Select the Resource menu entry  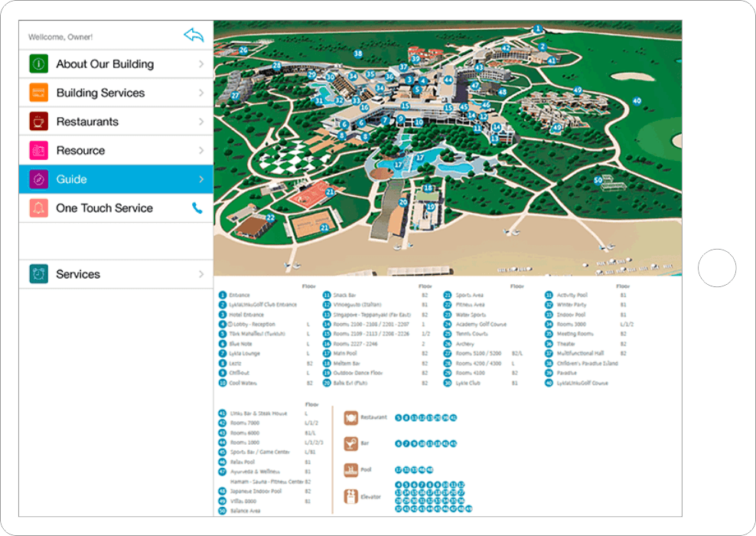(80, 151)
